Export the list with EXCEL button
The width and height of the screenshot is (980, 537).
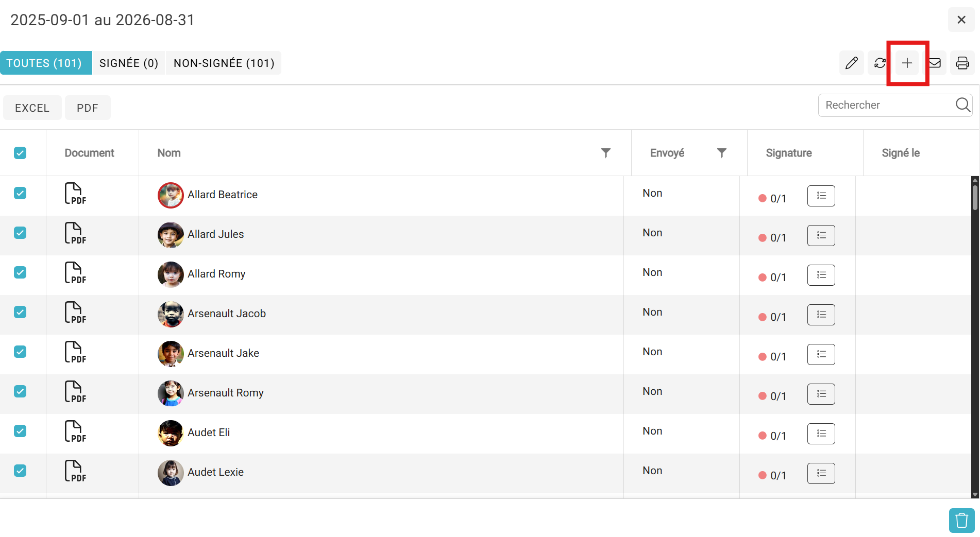32,108
